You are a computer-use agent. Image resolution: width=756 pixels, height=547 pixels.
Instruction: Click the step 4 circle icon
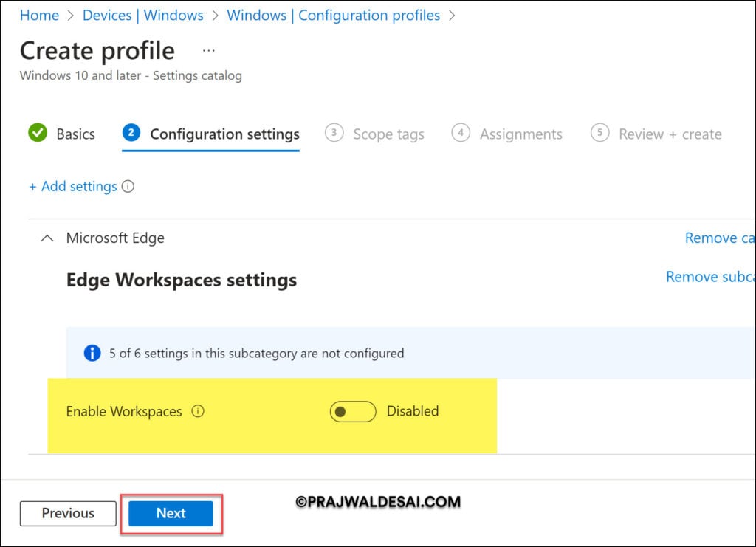[x=461, y=133]
